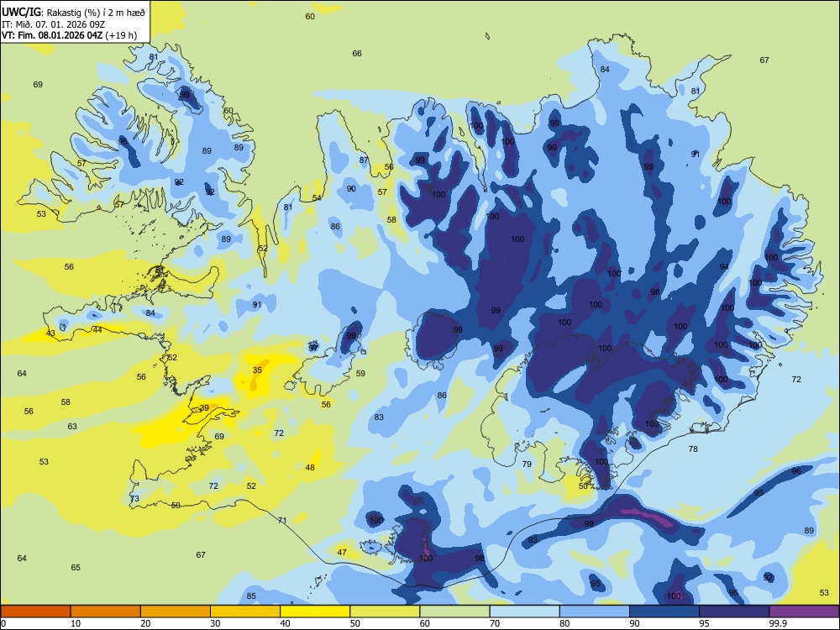
Task: Click the 'VT: Fim. 08.01.2026 04Z' line
Action: click(x=52, y=36)
